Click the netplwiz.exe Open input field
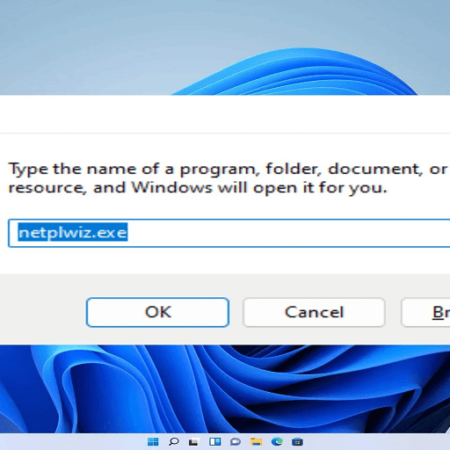The image size is (450, 450). (229, 233)
